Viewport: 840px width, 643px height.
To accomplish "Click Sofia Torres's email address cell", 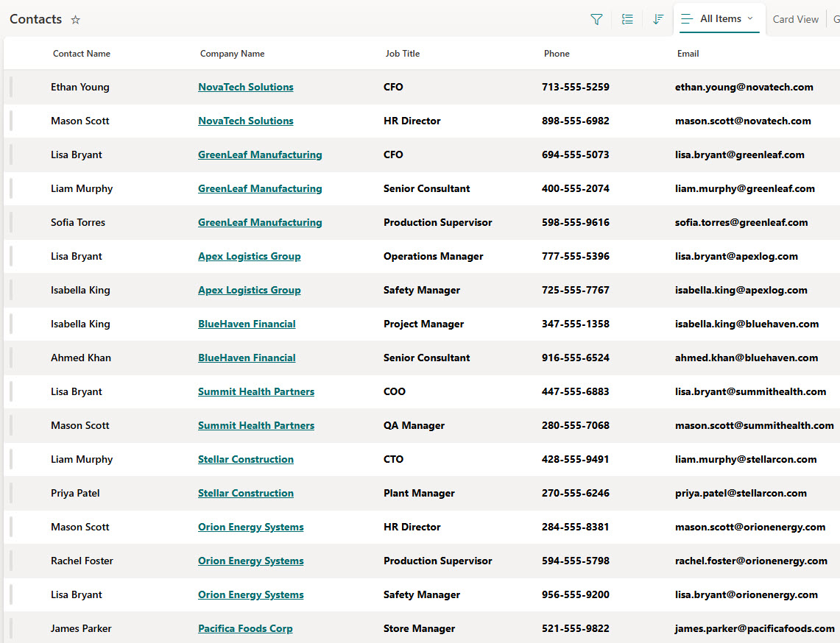I will click(741, 222).
